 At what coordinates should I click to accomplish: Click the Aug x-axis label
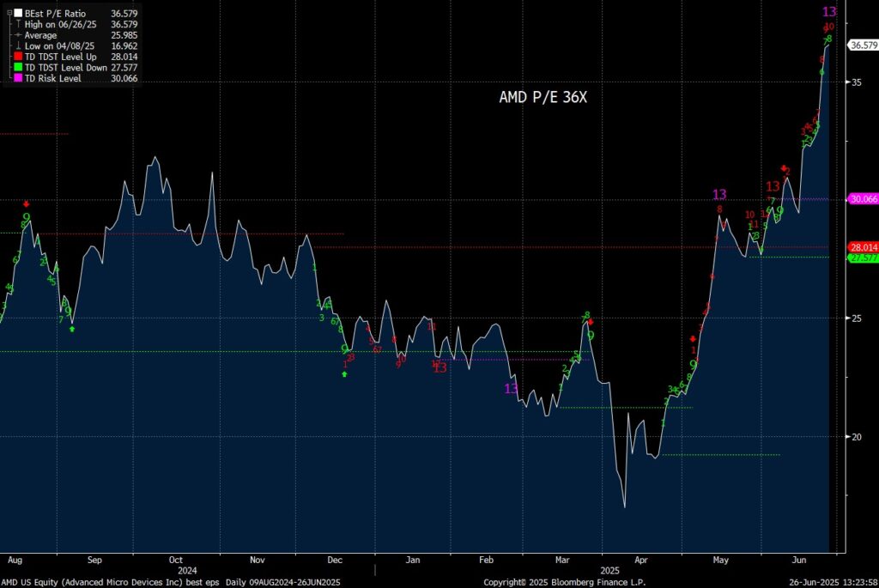click(x=15, y=560)
